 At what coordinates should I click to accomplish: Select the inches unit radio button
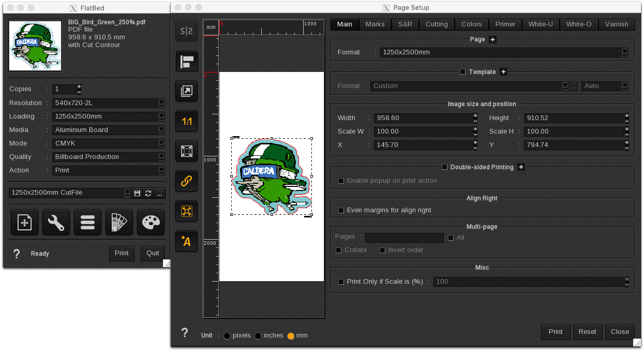pos(259,335)
